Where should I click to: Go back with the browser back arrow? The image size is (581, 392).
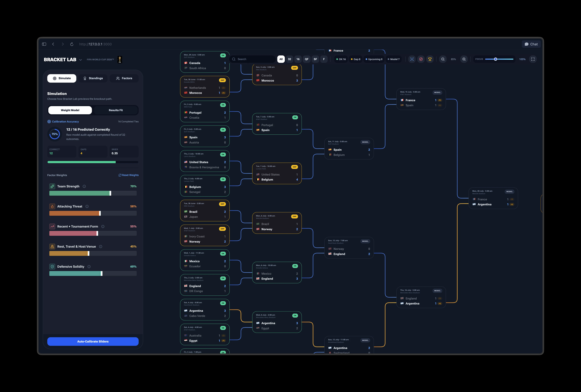pyautogui.click(x=53, y=44)
